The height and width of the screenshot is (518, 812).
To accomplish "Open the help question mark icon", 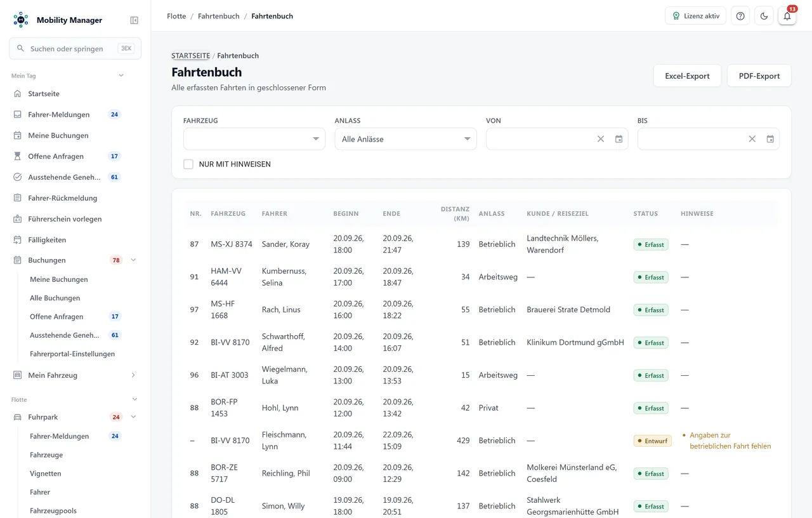I will tap(740, 16).
